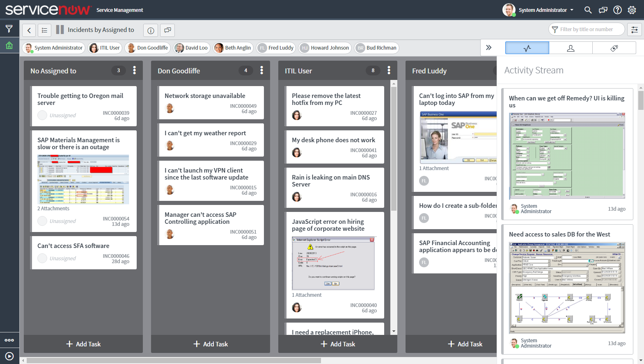
Task: Switch to the labels tag tab
Action: point(614,48)
